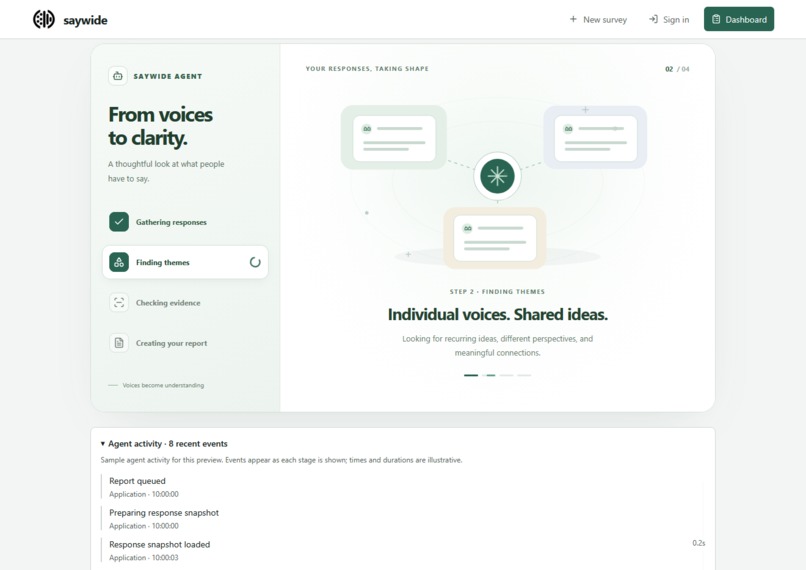The height and width of the screenshot is (570, 806).
Task: Click the loading spinner on Finding themes
Action: 255,262
